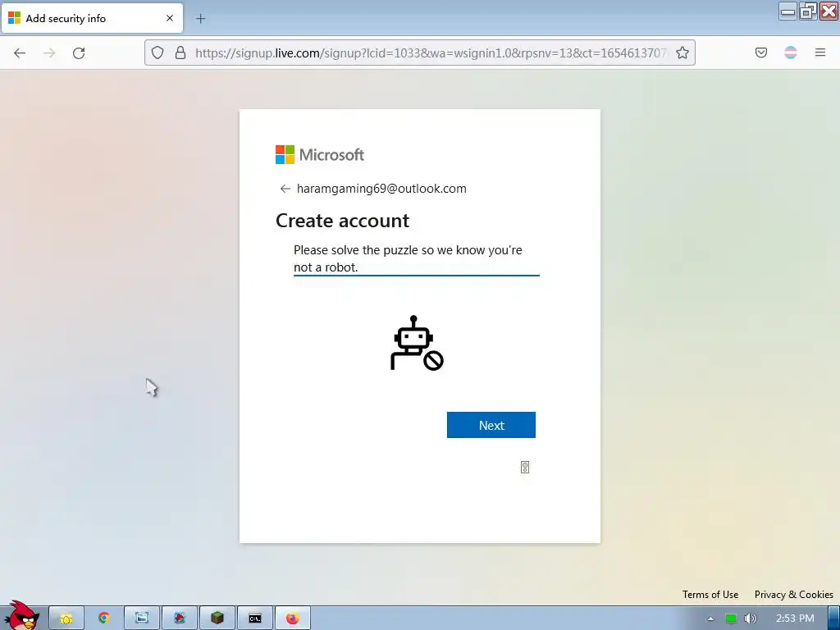
Task: Click the haramgaming69@outlook.com email text
Action: tap(381, 189)
